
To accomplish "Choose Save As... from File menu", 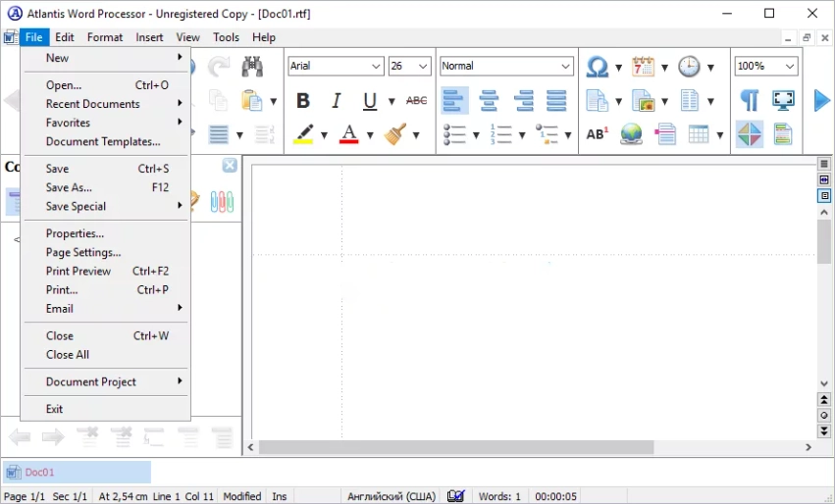I will (x=107, y=187).
